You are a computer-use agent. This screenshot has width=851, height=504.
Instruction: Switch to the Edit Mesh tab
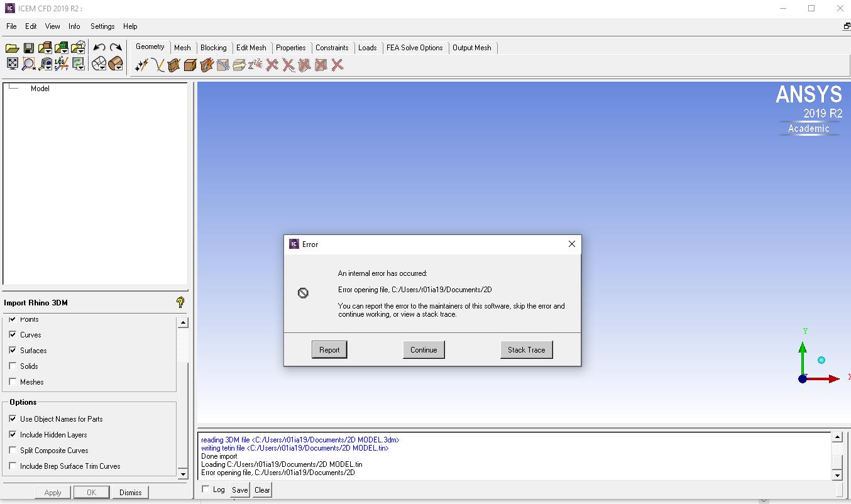(x=251, y=48)
